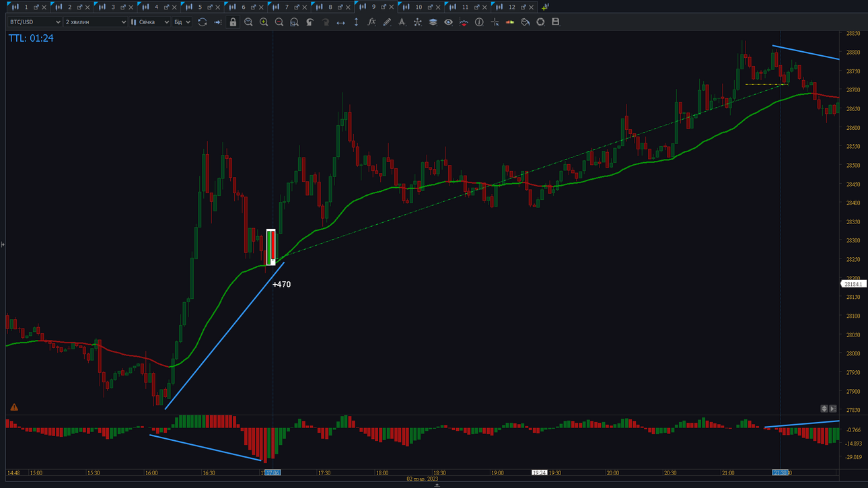
Task: Open the Бід price side dropdown
Action: (182, 22)
